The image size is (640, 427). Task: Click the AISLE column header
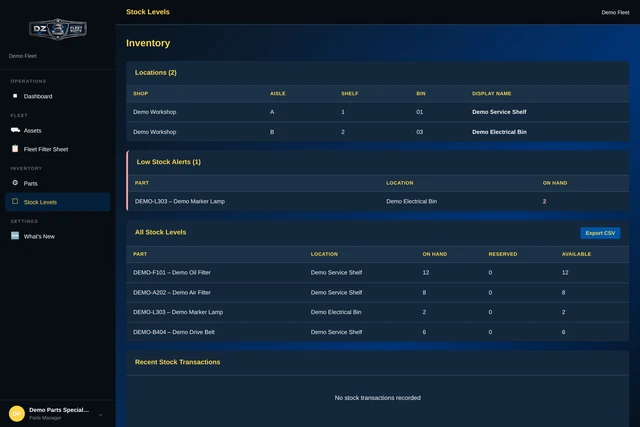pyautogui.click(x=278, y=93)
